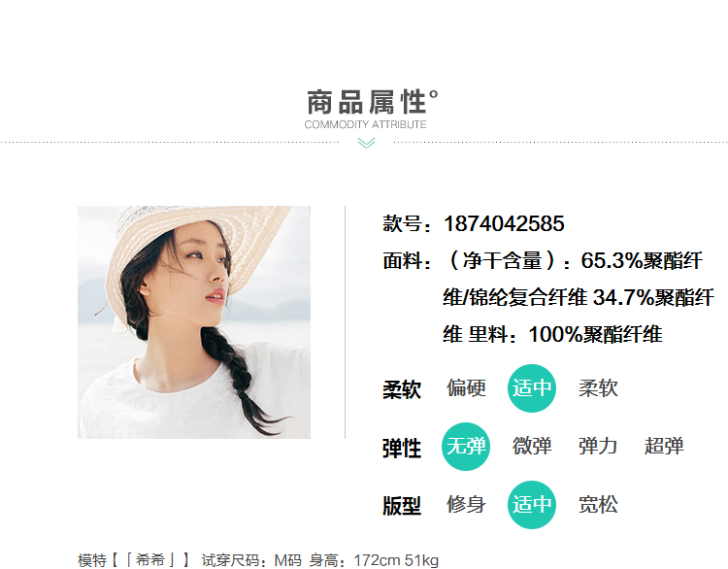
Task: Choose the 微弹 elasticity option
Action: pos(532,446)
